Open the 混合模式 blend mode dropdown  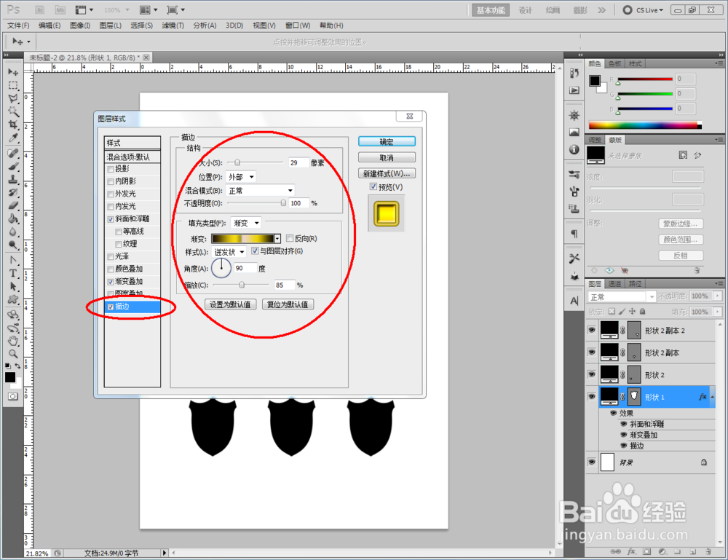(x=261, y=190)
